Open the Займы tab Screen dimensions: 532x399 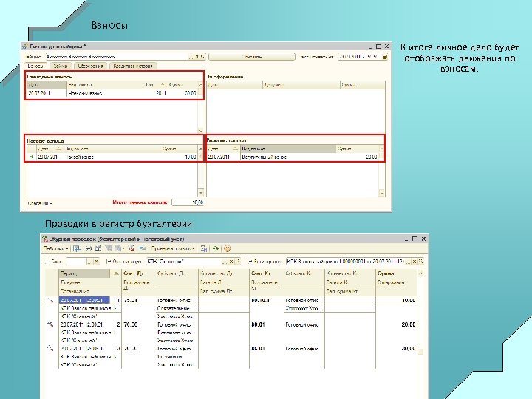61,66
